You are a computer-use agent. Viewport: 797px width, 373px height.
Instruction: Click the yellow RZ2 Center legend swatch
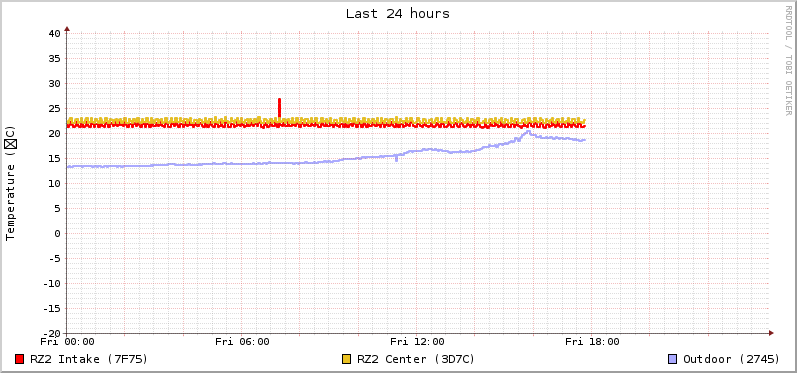[x=347, y=359]
